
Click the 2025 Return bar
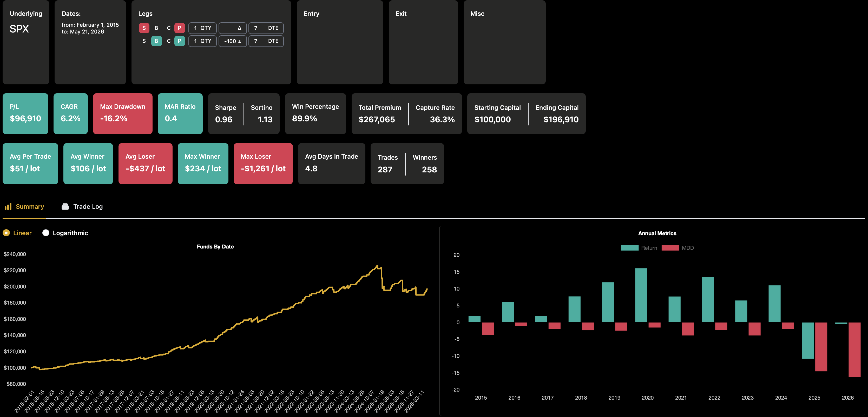[x=808, y=341]
